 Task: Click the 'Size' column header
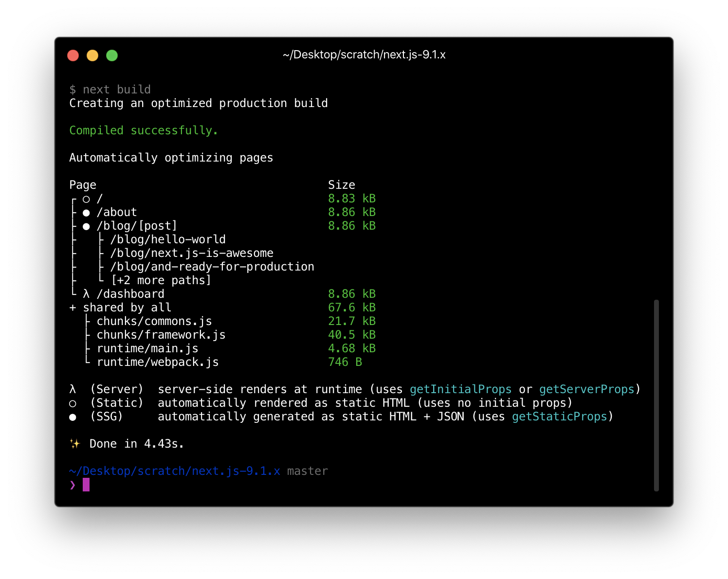pyautogui.click(x=342, y=185)
